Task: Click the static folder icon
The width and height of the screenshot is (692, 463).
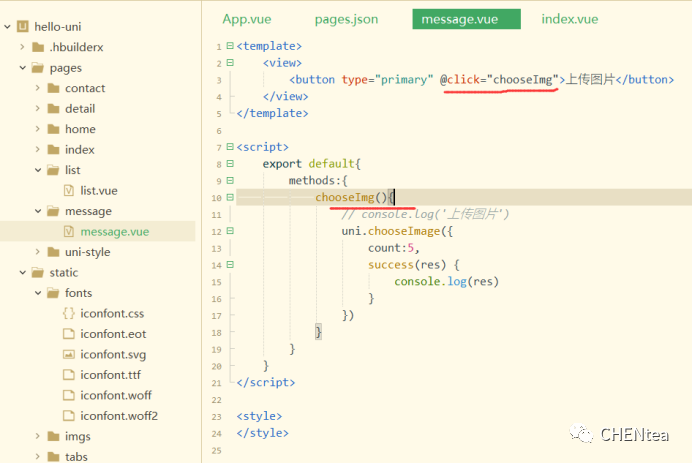Action: point(38,272)
